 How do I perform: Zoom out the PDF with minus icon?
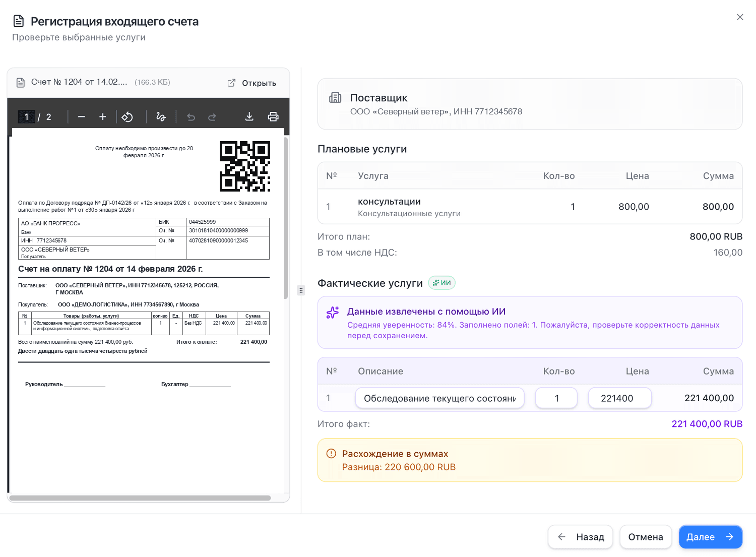(82, 117)
